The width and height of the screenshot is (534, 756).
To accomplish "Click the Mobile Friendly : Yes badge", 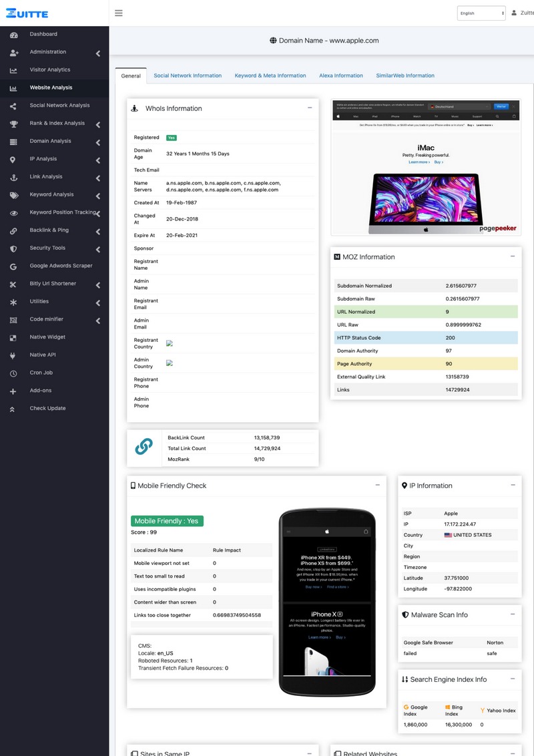I will pos(167,521).
